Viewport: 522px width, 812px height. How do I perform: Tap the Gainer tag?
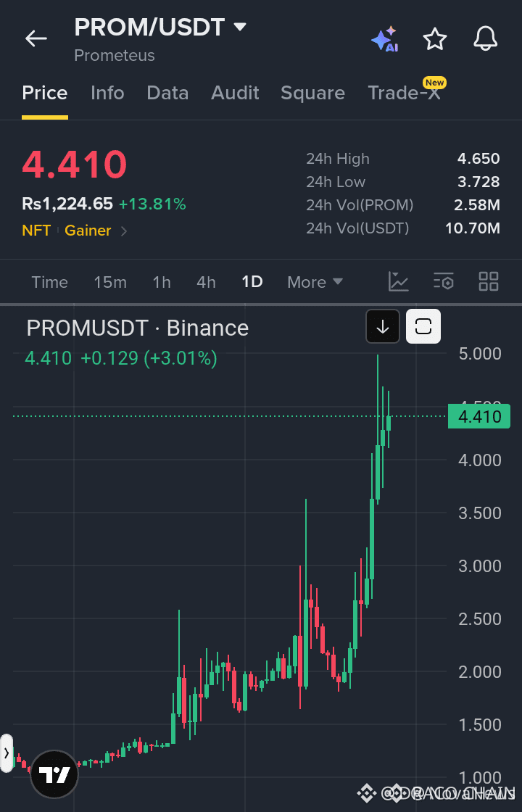(88, 231)
